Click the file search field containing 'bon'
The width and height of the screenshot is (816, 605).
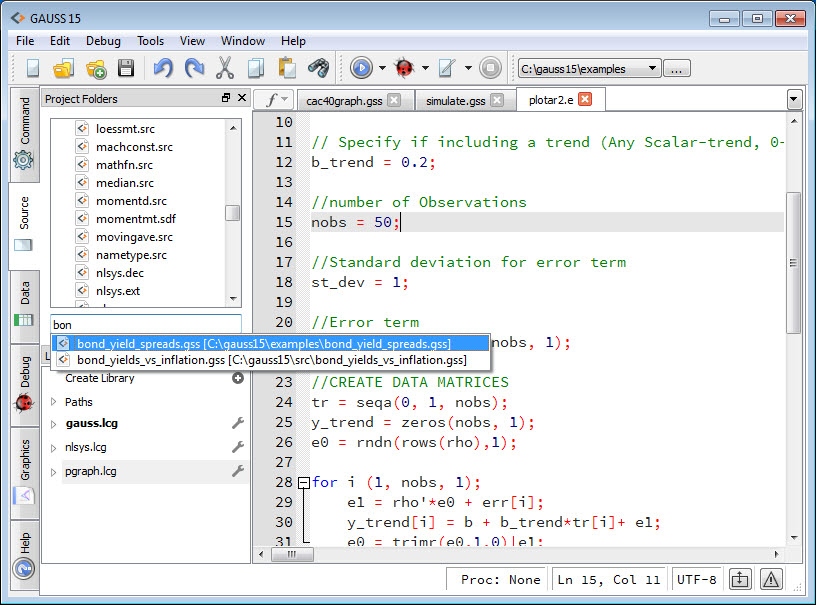[146, 325]
